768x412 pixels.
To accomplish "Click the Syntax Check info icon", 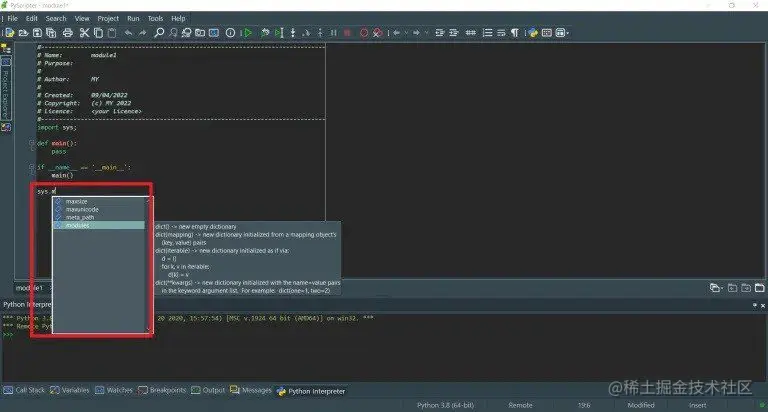I will coord(230,33).
